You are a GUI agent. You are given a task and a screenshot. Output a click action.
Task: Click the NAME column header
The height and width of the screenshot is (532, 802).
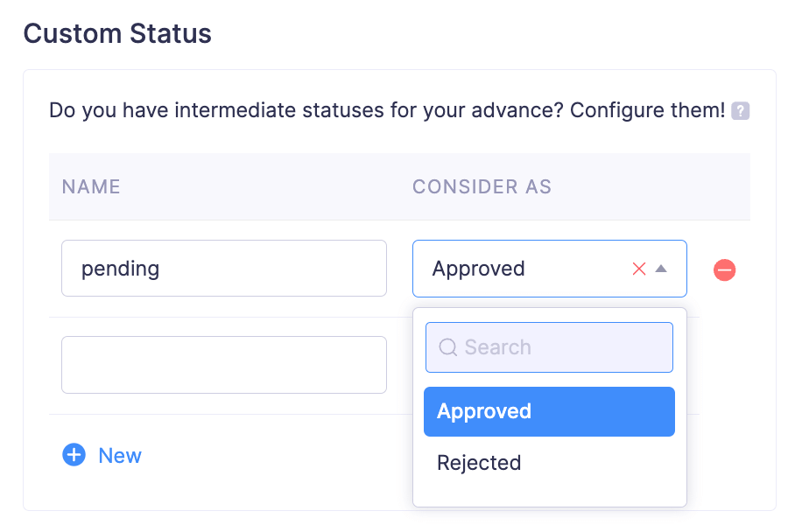pos(90,186)
